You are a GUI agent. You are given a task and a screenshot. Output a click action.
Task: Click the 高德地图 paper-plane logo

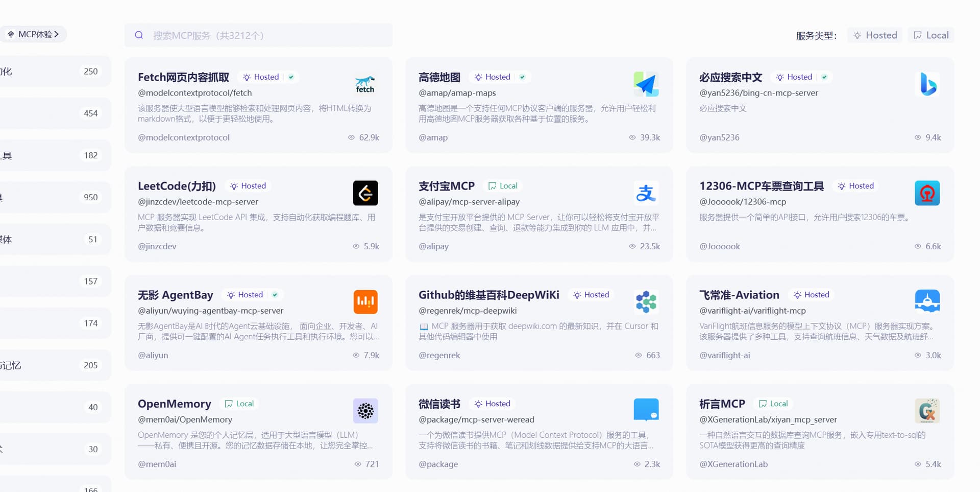click(x=646, y=84)
